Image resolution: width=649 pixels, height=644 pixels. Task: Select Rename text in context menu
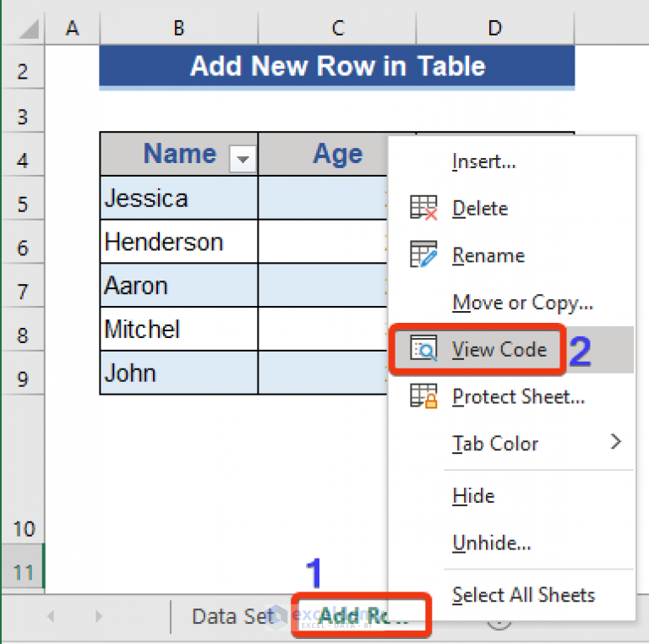click(x=488, y=255)
